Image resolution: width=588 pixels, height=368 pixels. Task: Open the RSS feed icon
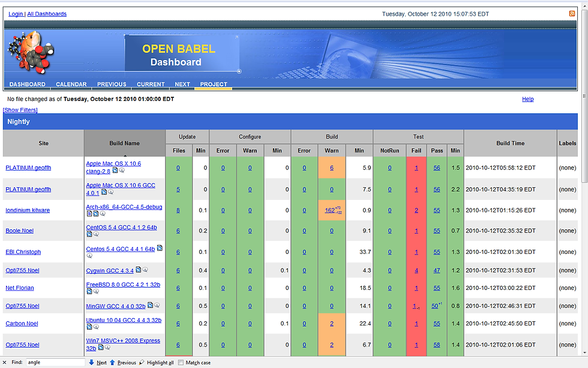572,13
